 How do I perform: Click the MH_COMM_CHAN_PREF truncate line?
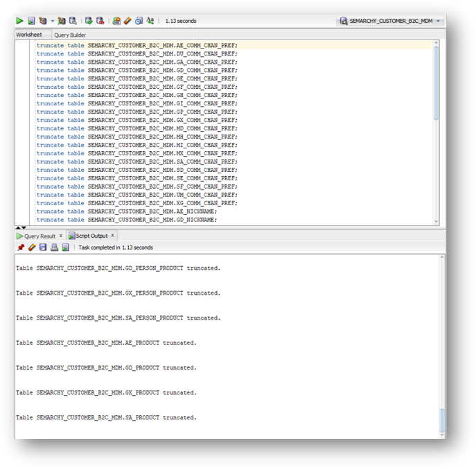(137, 137)
